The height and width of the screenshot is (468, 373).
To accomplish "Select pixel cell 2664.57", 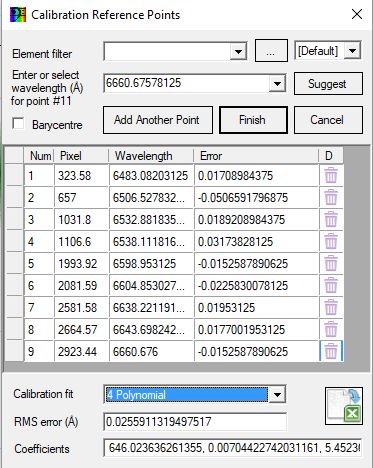I will pos(82,330).
